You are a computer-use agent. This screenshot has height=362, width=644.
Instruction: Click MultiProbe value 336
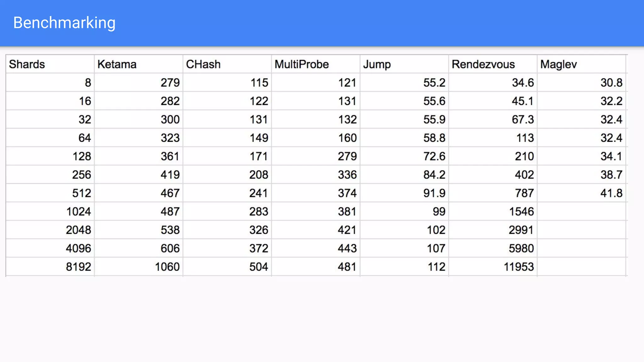point(316,174)
